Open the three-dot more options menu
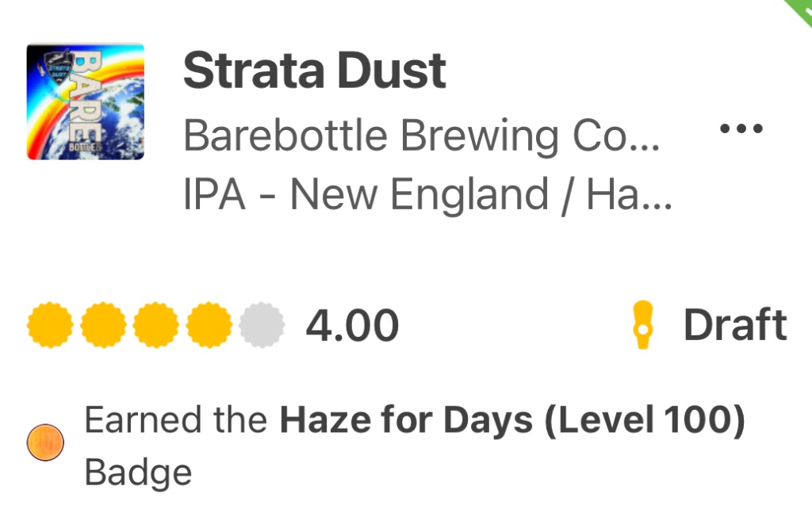 (741, 128)
